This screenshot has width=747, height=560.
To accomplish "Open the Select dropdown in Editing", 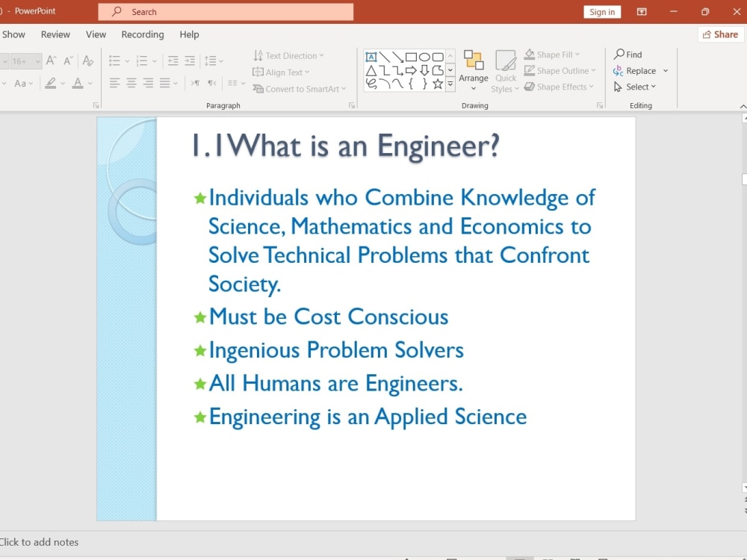I will 635,87.
